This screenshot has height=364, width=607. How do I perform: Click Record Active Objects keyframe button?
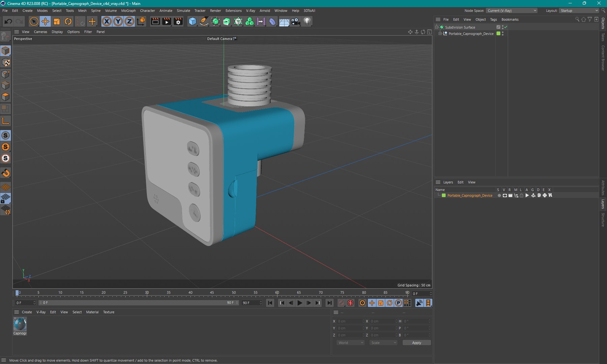click(x=342, y=303)
